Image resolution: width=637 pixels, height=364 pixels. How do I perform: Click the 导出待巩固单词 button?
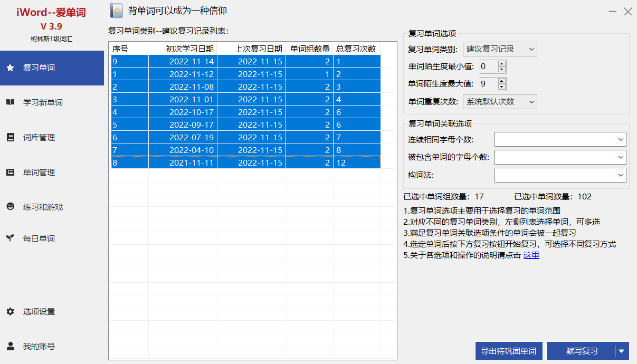click(x=509, y=351)
